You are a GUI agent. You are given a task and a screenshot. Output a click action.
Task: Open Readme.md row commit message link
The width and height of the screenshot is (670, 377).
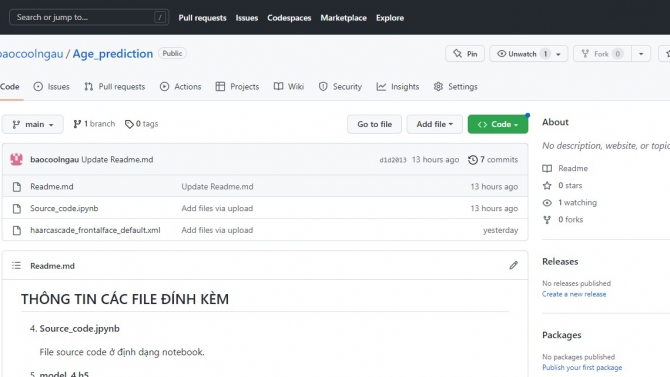point(217,187)
